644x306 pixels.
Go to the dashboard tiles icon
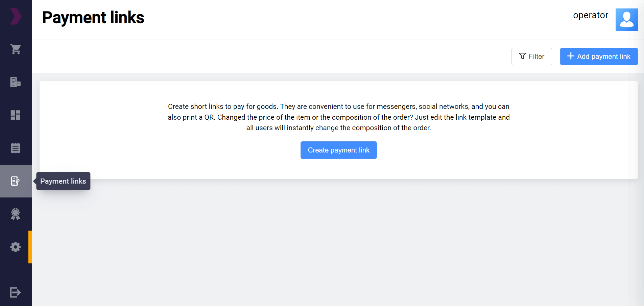(x=16, y=115)
